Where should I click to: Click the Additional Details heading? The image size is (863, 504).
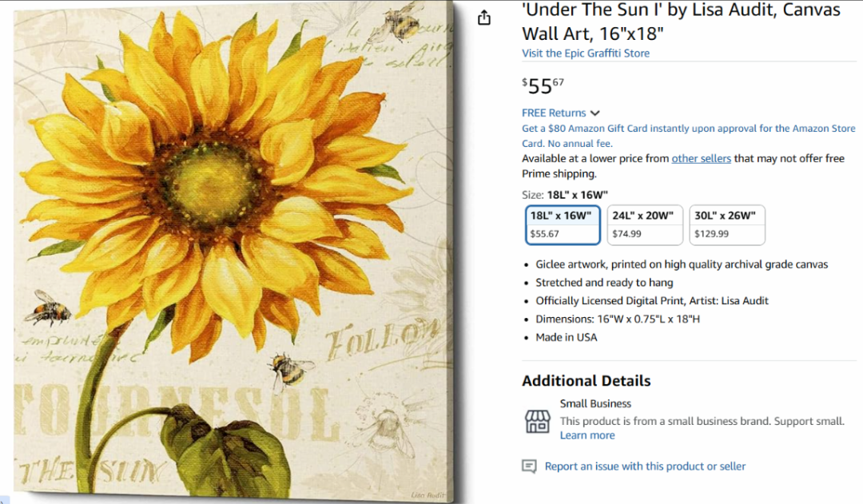click(587, 381)
